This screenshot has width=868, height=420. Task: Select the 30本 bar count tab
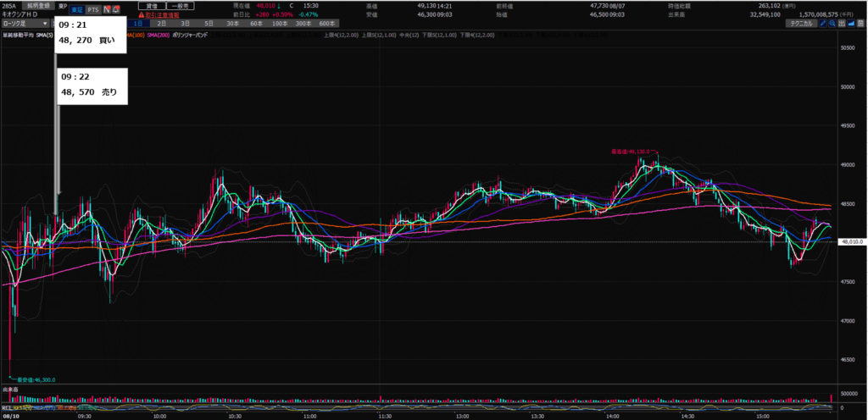pyautogui.click(x=232, y=24)
